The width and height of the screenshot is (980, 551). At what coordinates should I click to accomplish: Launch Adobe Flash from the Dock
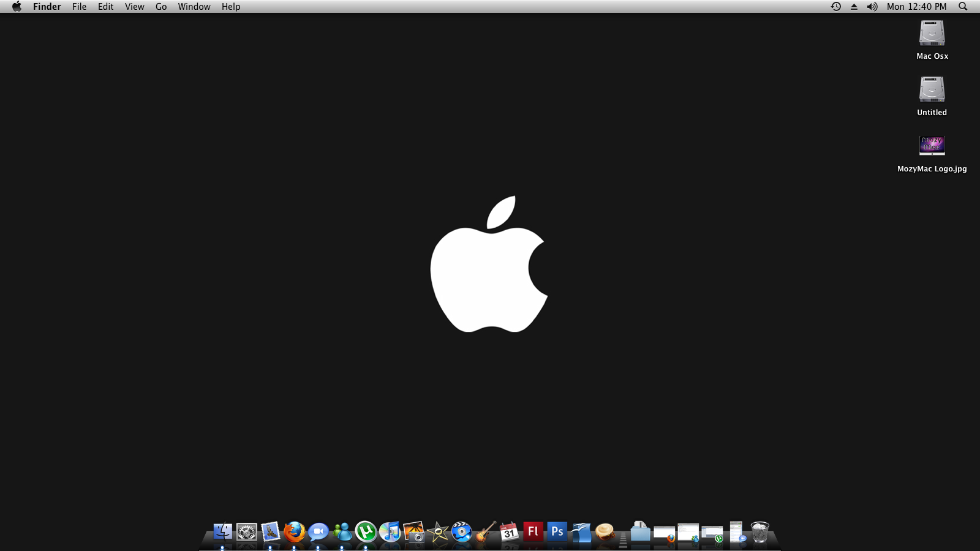click(x=533, y=531)
